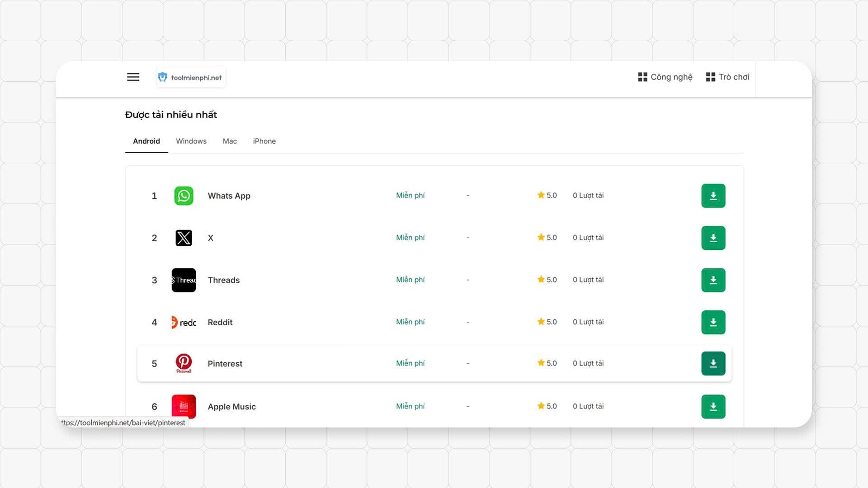
Task: Click Reddit's green download icon
Action: coord(713,322)
